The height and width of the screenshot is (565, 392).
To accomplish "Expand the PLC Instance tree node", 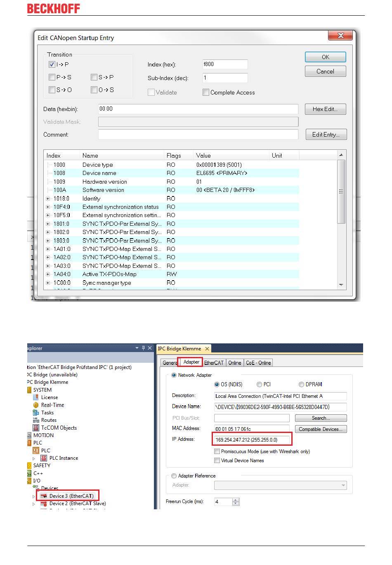I will pyautogui.click(x=34, y=458).
